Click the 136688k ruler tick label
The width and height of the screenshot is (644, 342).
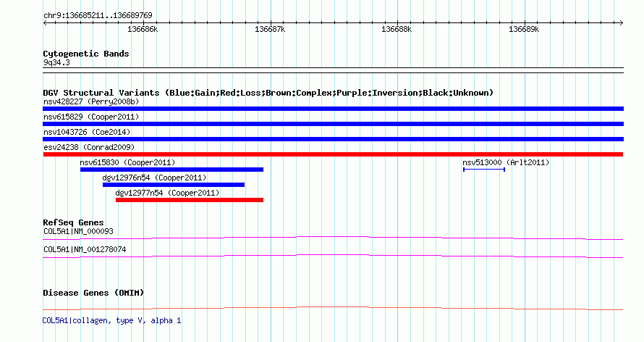coord(397,29)
